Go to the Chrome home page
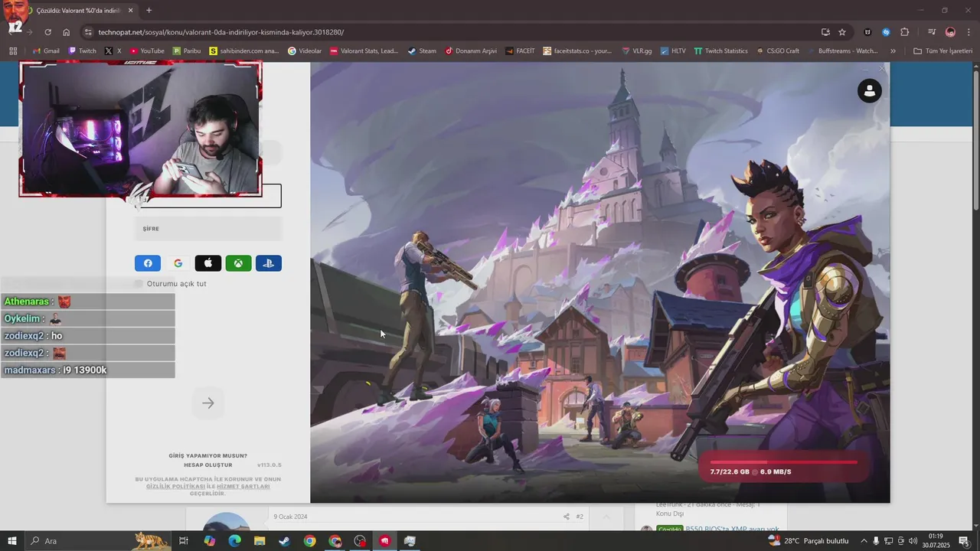The width and height of the screenshot is (980, 551). click(66, 32)
